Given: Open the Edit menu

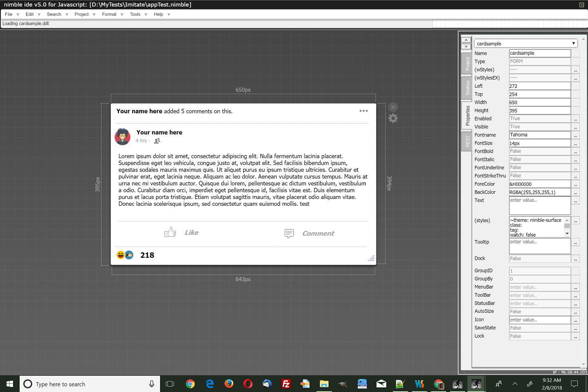Looking at the screenshot, I should click(29, 14).
